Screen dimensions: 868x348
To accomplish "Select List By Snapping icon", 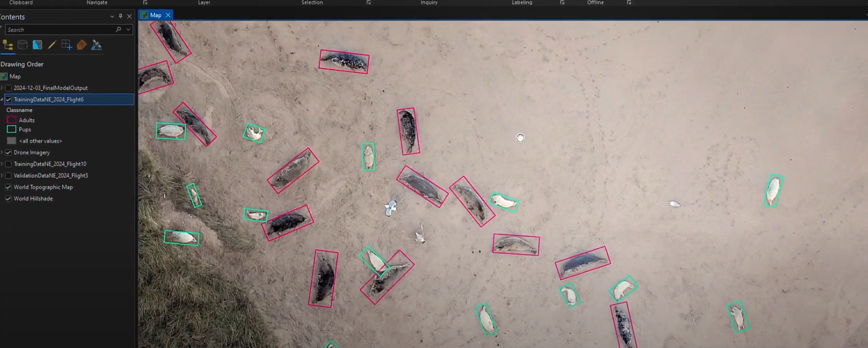I will [67, 45].
